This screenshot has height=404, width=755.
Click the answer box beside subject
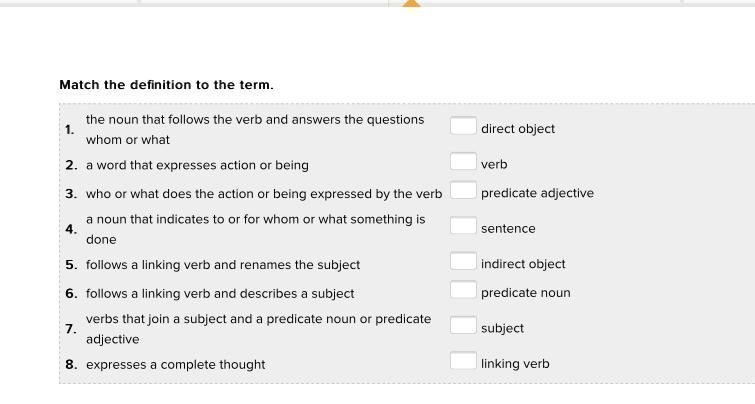463,325
